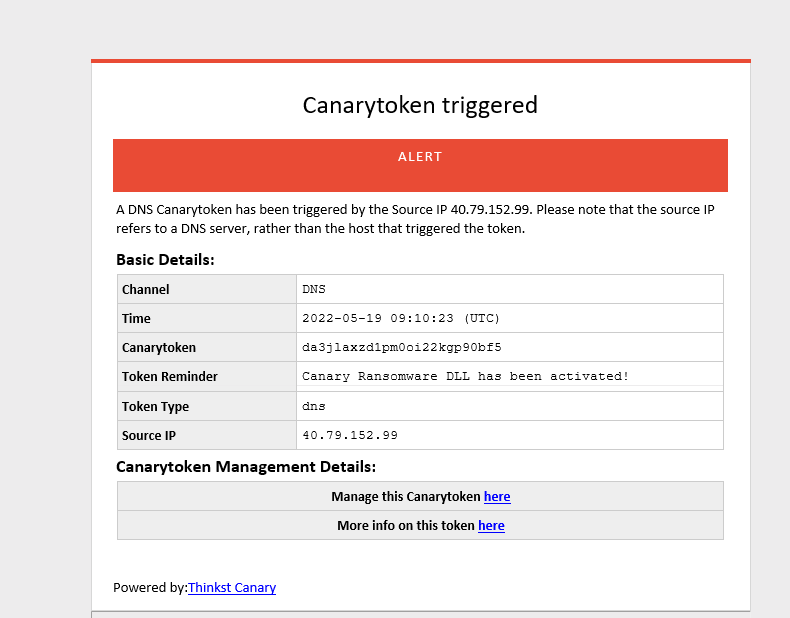Viewport: 790px width, 618px height.
Task: Select the timestamp 2022-05-19 09:10:23 (UTC)
Action: (401, 318)
